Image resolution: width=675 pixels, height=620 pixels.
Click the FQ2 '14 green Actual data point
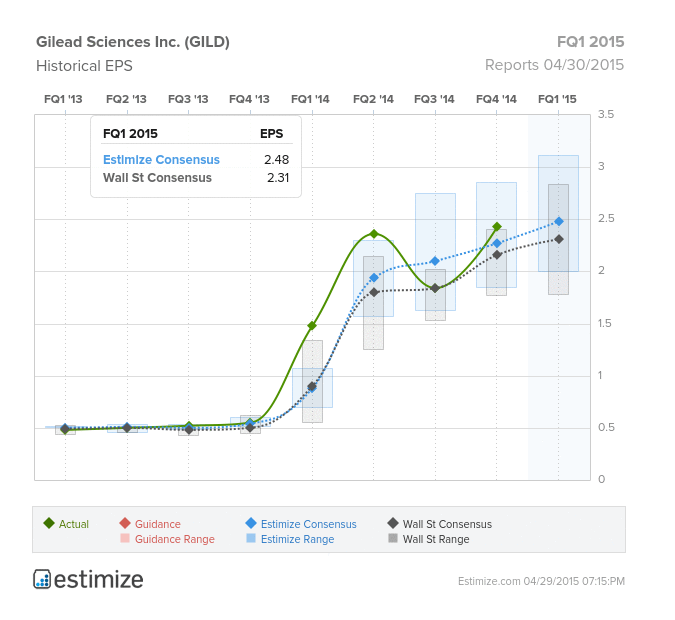point(374,234)
